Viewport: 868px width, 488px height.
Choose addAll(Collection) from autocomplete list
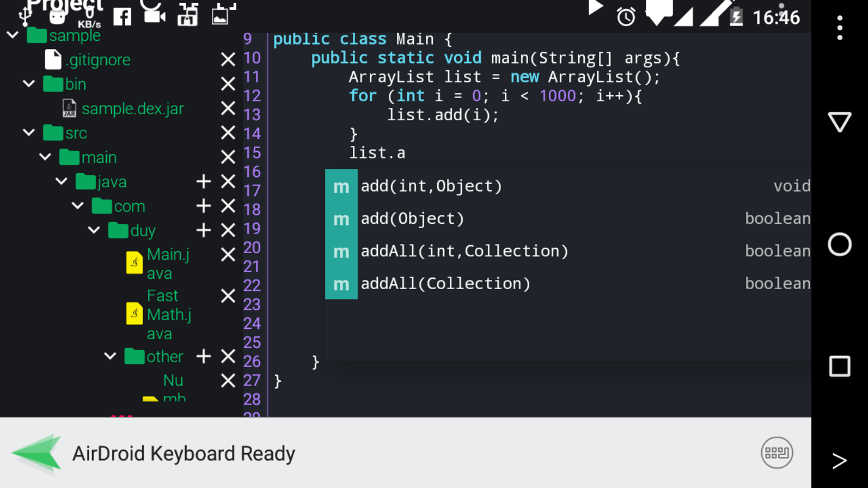[x=568, y=284]
